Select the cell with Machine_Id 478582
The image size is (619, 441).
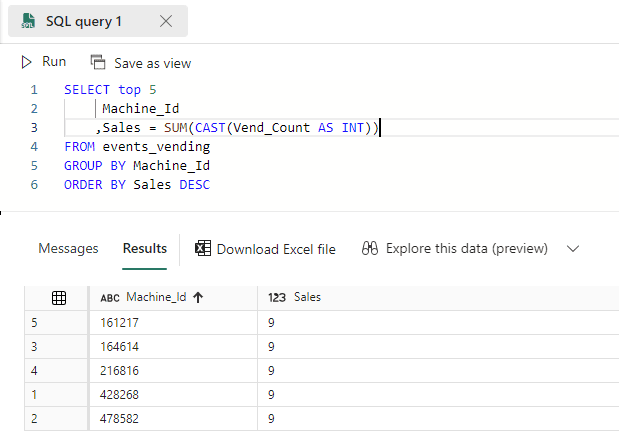click(x=173, y=418)
